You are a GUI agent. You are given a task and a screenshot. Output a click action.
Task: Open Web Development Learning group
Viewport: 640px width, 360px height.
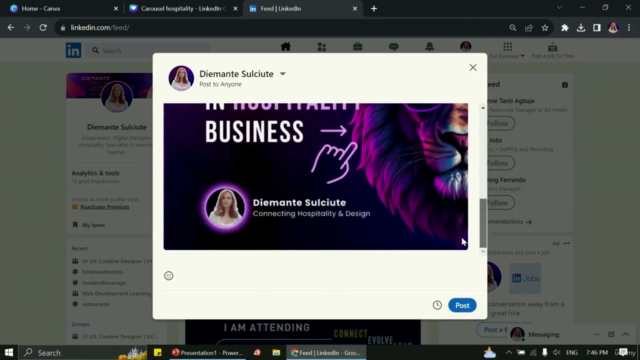click(116, 293)
